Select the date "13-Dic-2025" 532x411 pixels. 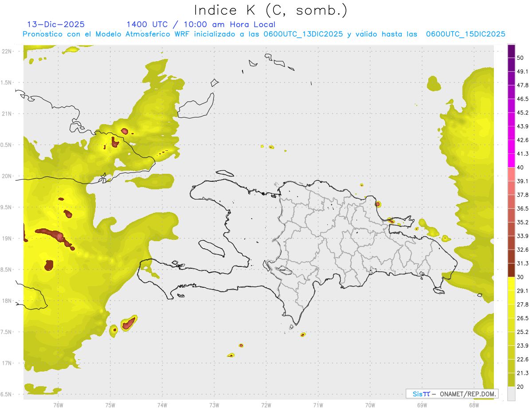coord(56,24)
